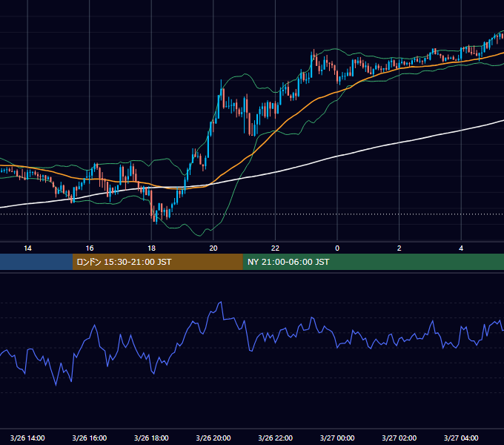The image size is (504, 445).
Task: Select the 16 hour axis label
Action: (x=90, y=248)
